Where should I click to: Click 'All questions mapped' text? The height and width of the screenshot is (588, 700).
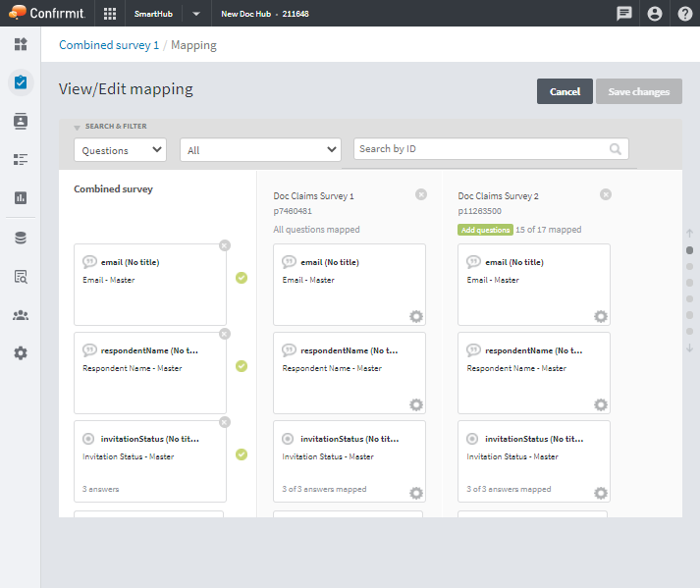click(x=316, y=230)
